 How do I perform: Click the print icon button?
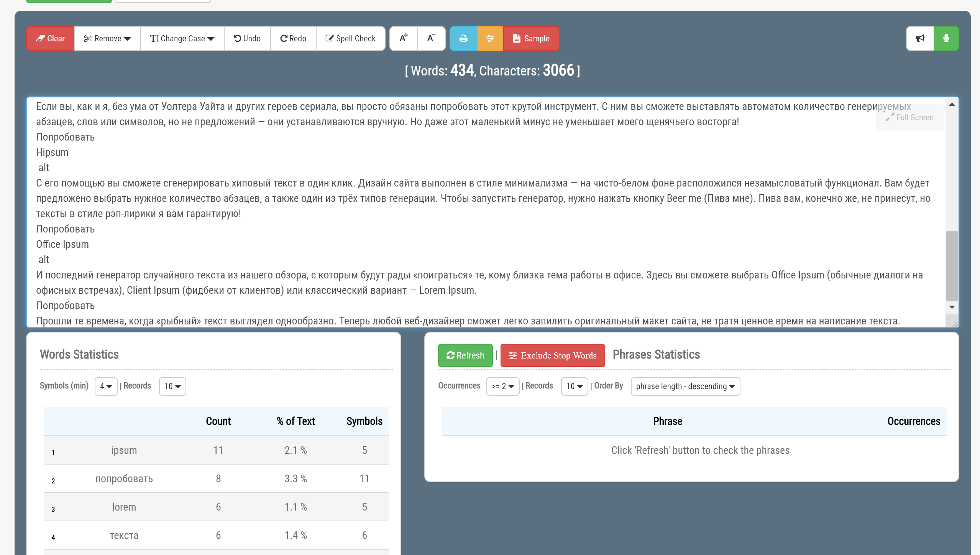pos(463,38)
